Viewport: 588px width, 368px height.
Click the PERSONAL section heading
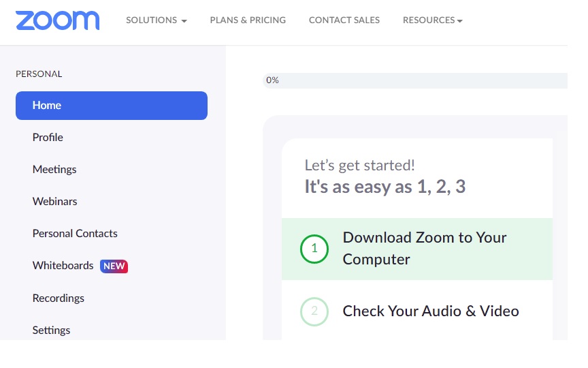(39, 74)
